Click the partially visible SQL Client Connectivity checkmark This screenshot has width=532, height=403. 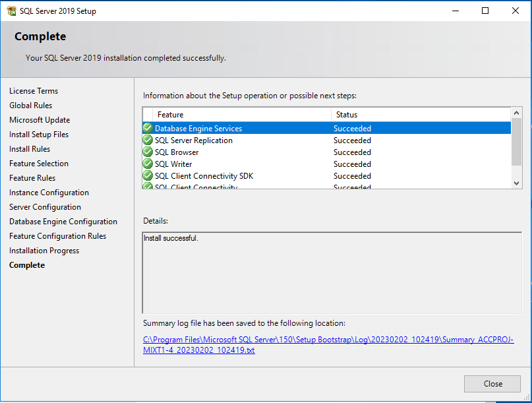pos(148,186)
